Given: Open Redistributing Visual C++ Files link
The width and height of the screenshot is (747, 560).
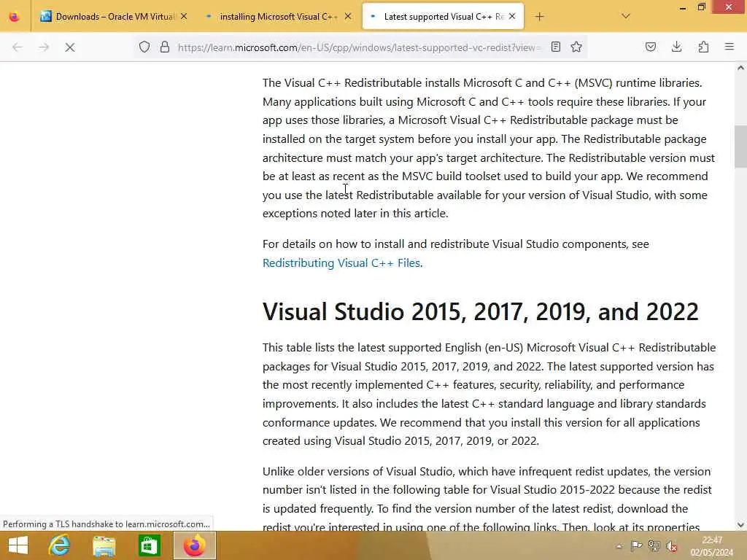Looking at the screenshot, I should click(x=341, y=262).
